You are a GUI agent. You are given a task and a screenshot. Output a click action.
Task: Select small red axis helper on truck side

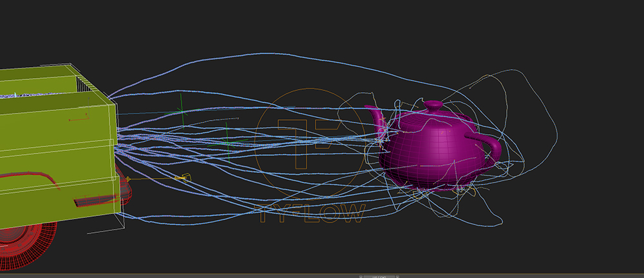click(x=78, y=119)
